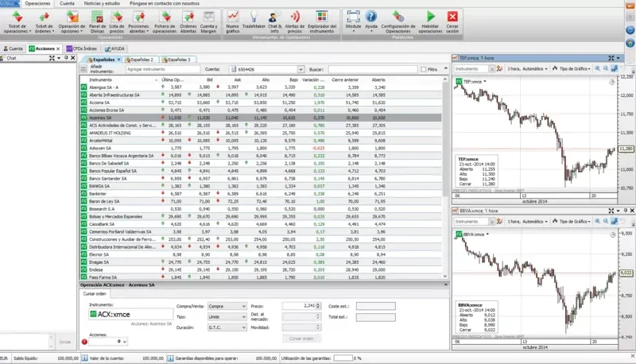The image size is (636, 364).
Task: Click the Agregar instrumento input field
Action: tap(162, 69)
